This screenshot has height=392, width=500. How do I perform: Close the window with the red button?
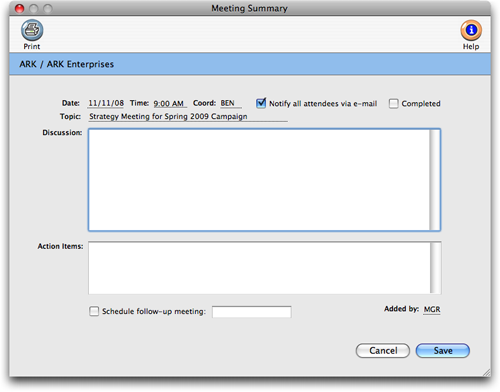20,8
